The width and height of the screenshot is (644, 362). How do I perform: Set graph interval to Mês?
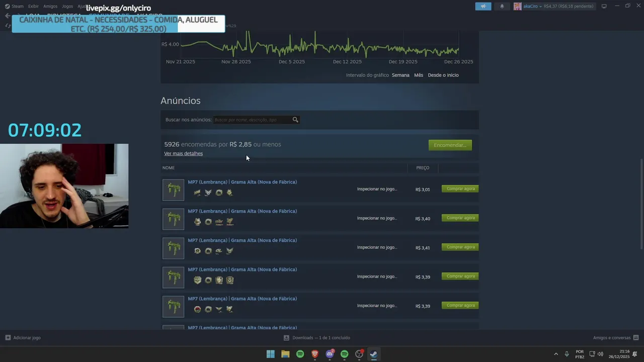click(x=419, y=75)
